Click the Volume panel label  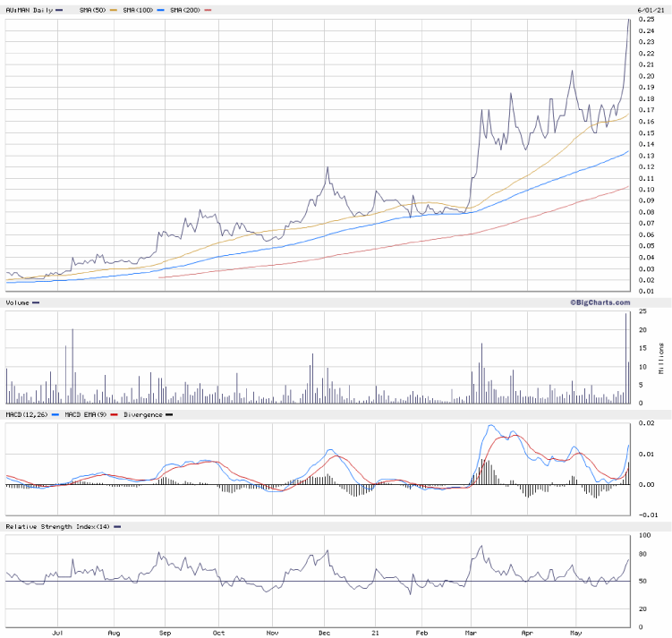coord(18,302)
